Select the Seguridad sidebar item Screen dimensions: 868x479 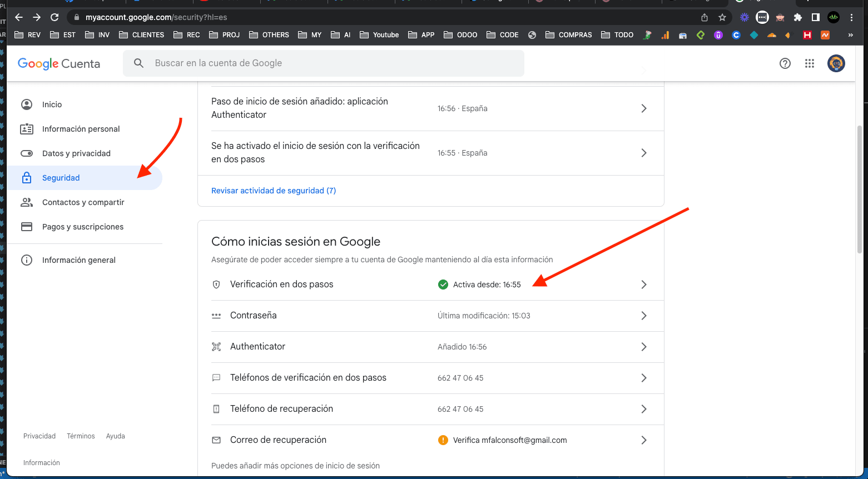coord(85,178)
